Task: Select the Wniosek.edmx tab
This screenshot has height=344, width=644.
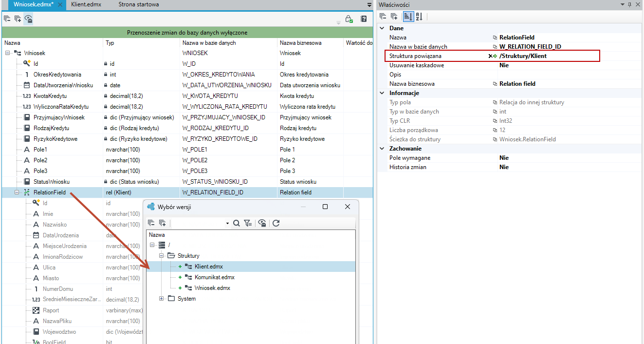Action: tap(34, 4)
